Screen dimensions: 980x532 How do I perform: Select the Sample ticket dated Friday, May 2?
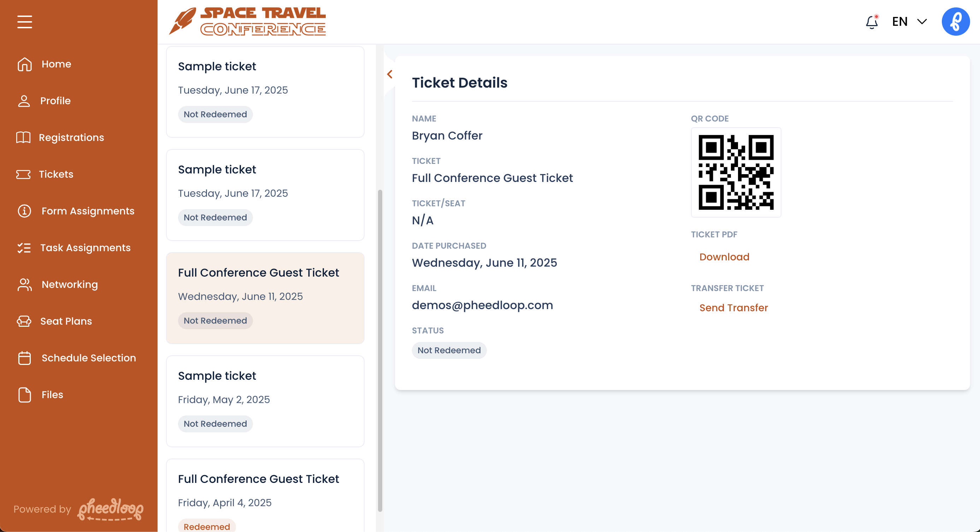[265, 401]
